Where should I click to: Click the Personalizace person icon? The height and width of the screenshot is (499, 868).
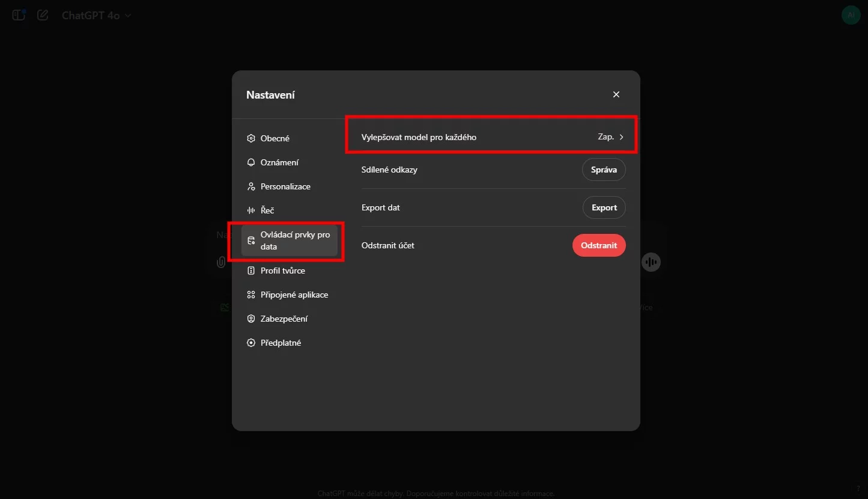tap(251, 186)
